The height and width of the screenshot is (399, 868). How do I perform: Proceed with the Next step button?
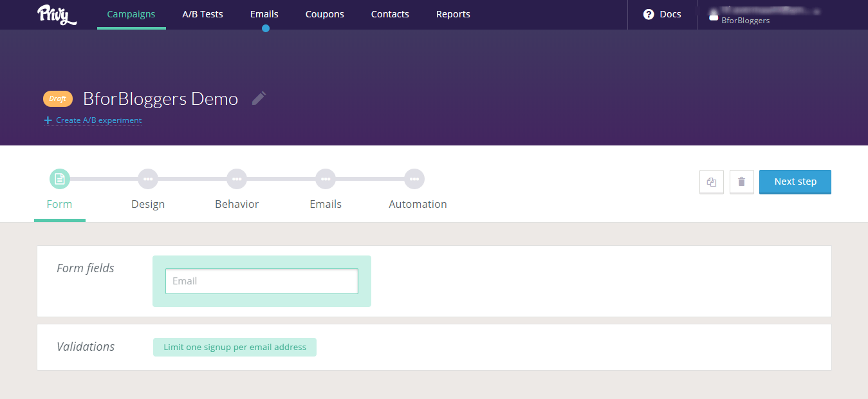(795, 181)
